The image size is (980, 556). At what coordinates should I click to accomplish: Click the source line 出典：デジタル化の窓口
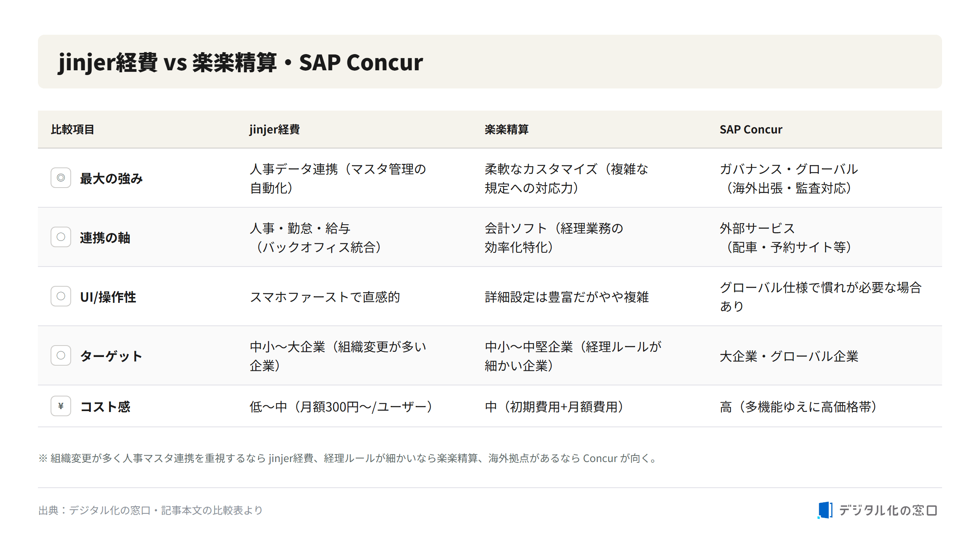[x=151, y=510]
